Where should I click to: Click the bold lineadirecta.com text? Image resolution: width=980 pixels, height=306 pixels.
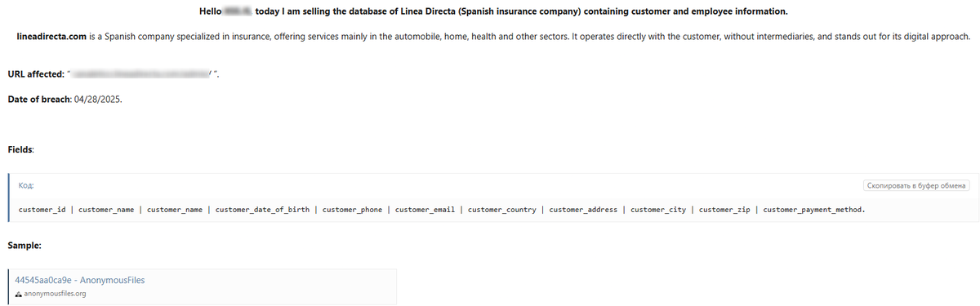coord(51,38)
